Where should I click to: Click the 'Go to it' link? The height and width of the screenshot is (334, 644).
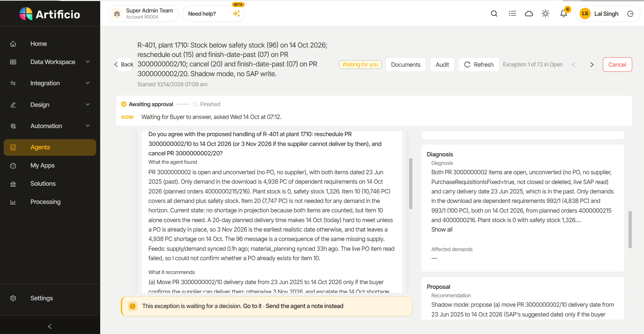pos(252,306)
